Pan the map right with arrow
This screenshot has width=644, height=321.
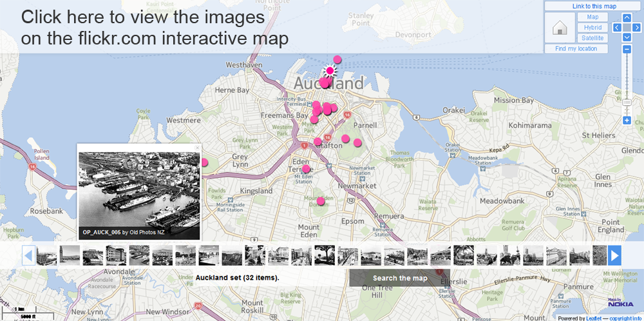(x=636, y=28)
